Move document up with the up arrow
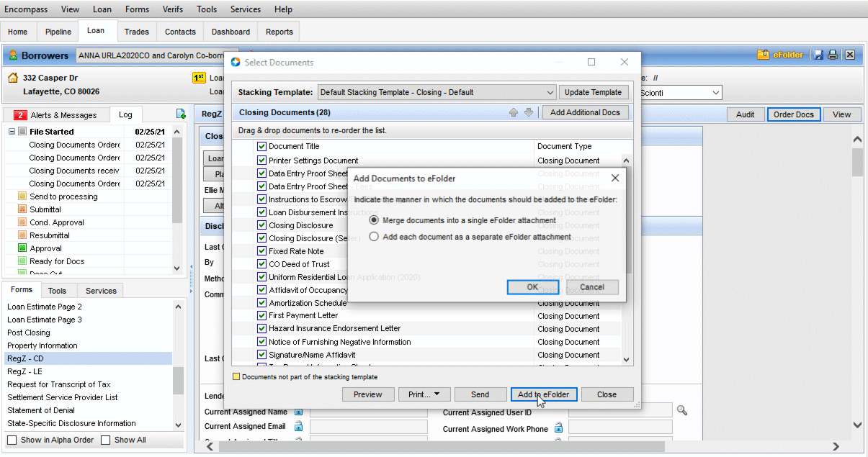This screenshot has height=457, width=868. click(x=514, y=112)
